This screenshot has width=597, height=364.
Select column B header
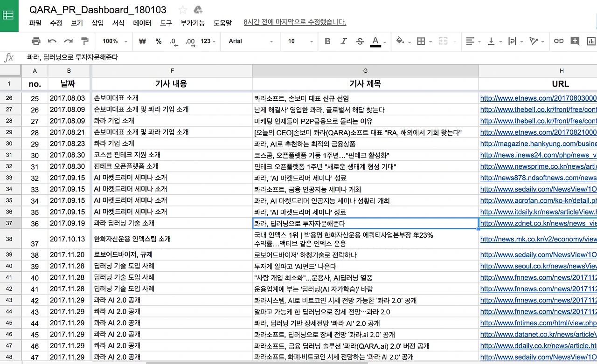[x=69, y=71]
